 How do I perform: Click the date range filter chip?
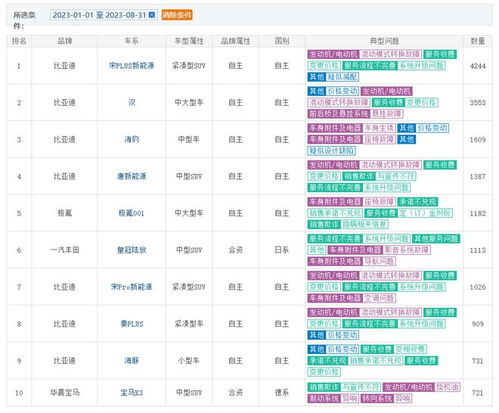(104, 15)
